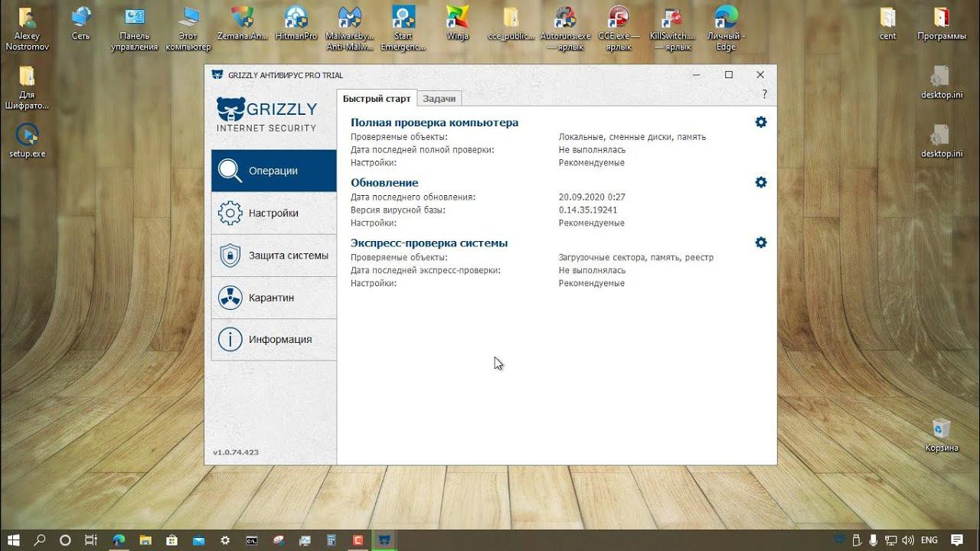This screenshot has height=551, width=980.
Task: Select the cent folder on desktop
Action: pos(887,24)
